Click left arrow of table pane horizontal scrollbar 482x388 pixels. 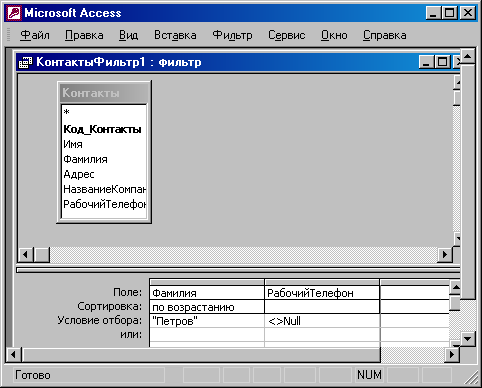25,255
